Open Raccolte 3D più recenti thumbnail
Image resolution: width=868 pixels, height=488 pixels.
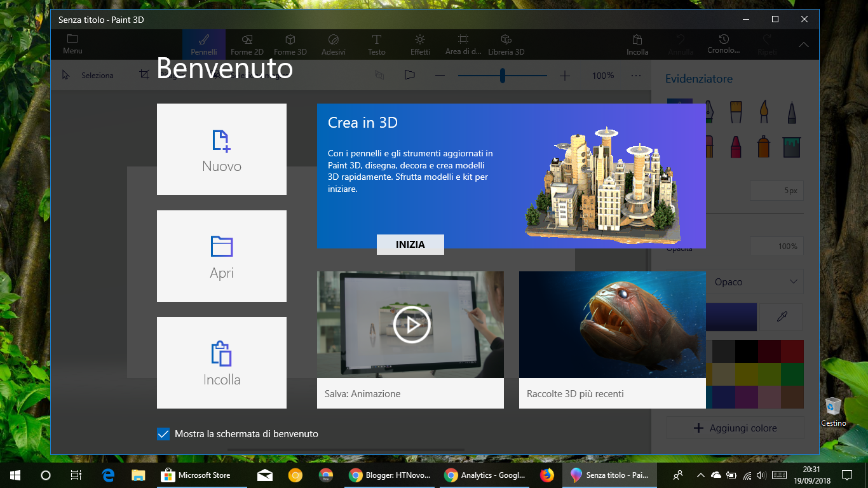[x=613, y=340]
